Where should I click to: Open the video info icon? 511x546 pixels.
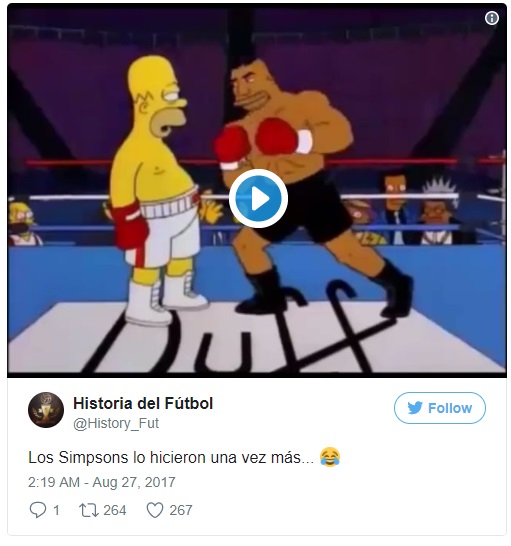(x=491, y=18)
